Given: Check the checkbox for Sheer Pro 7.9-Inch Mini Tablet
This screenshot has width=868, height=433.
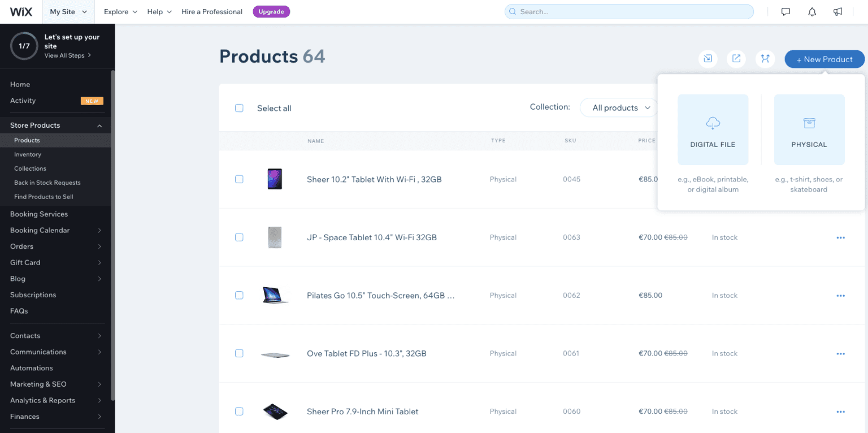Looking at the screenshot, I should click(239, 411).
